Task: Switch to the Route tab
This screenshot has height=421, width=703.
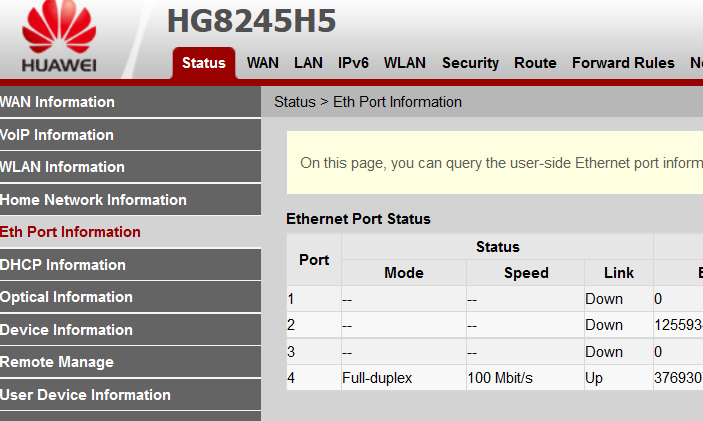Action: pos(535,63)
